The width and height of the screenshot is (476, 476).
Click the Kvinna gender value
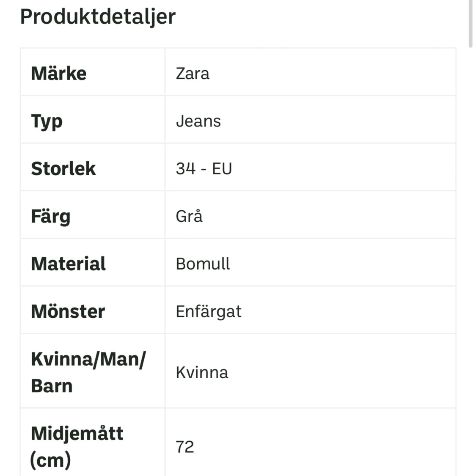tap(202, 372)
